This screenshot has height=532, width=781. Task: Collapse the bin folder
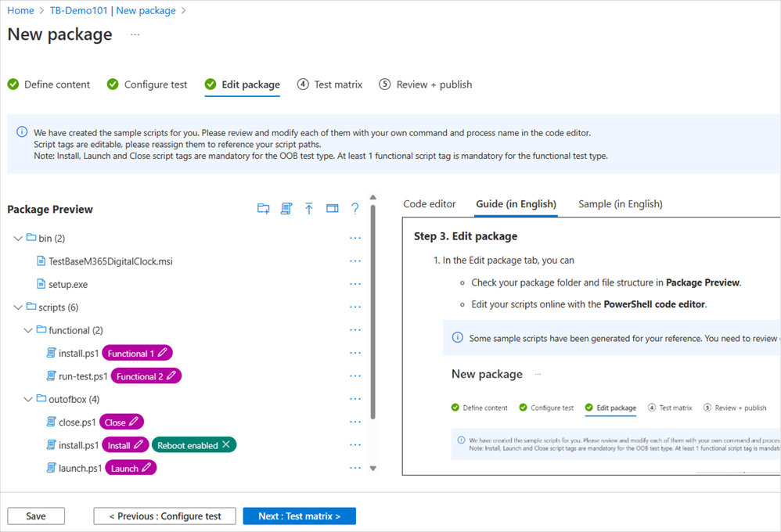[x=18, y=238]
